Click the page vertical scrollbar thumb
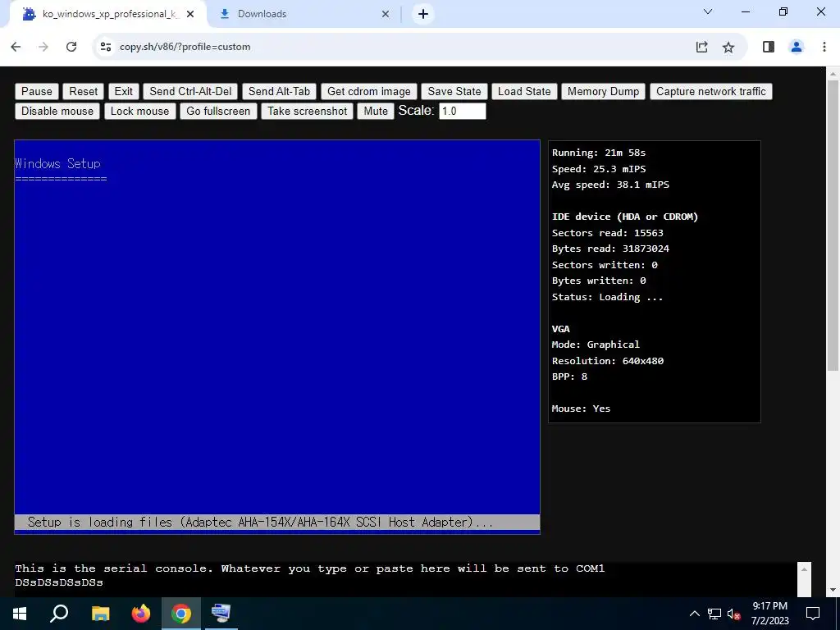 (833, 225)
